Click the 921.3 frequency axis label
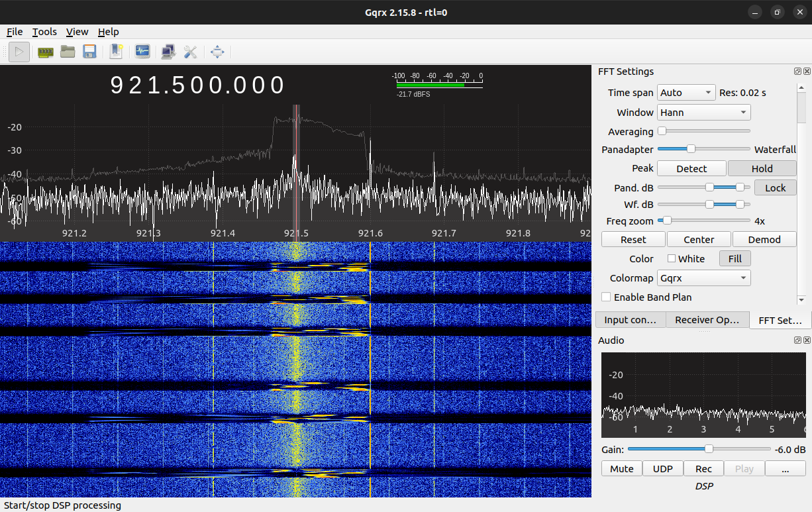 (x=148, y=233)
